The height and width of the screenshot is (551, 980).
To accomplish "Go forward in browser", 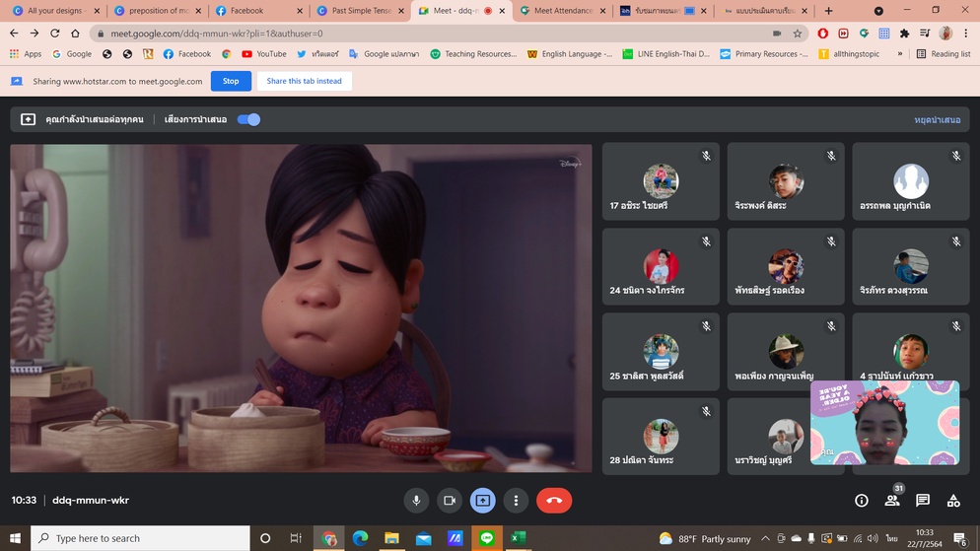I will tap(35, 34).
